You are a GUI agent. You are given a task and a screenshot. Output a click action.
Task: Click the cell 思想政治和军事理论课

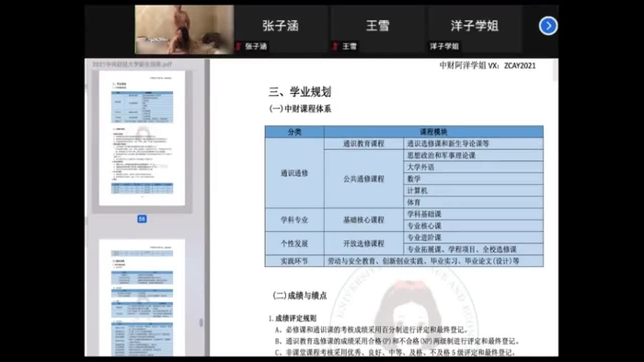point(473,155)
